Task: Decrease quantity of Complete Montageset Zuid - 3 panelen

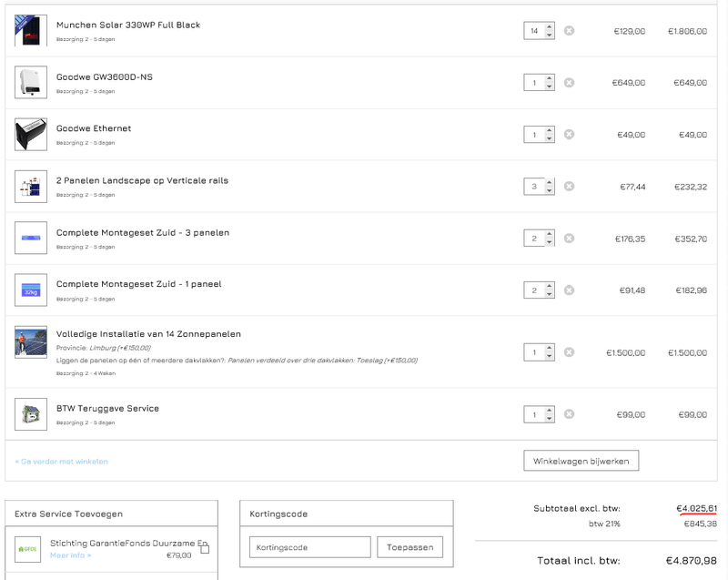Action: [549, 243]
